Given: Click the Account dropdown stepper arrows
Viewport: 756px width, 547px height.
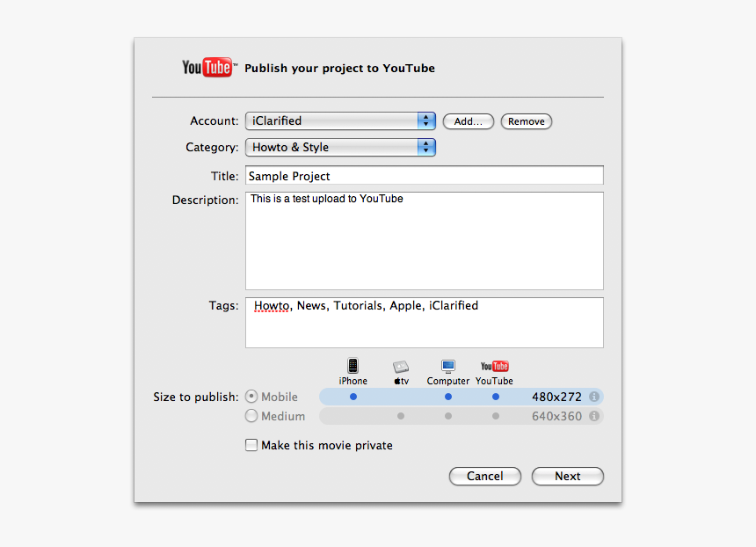Looking at the screenshot, I should tap(425, 121).
